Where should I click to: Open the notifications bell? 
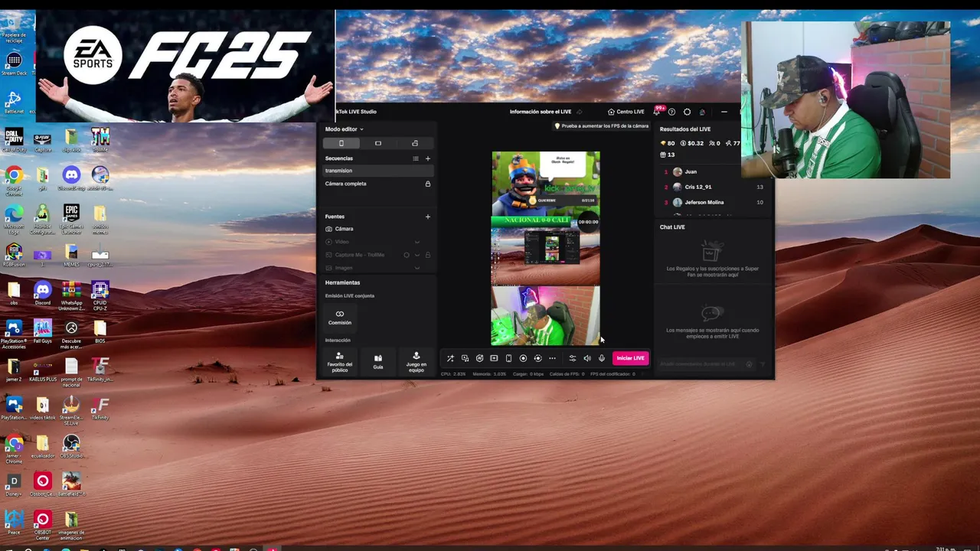[657, 112]
